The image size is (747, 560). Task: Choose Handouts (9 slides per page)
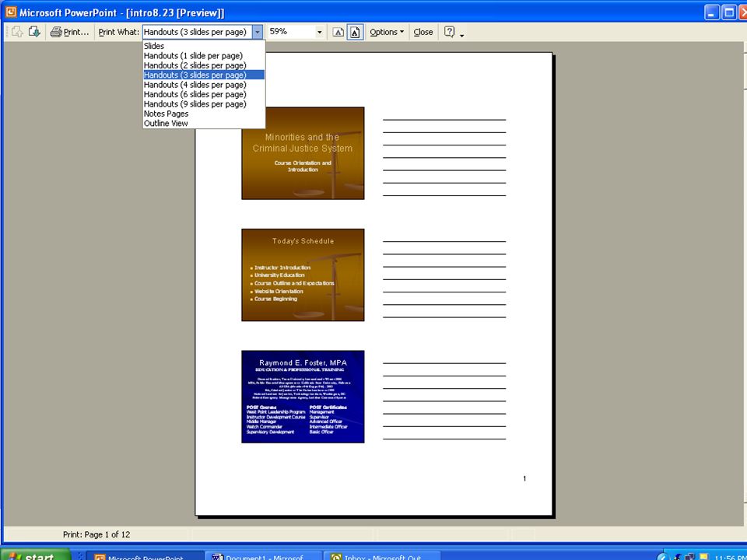click(204, 103)
